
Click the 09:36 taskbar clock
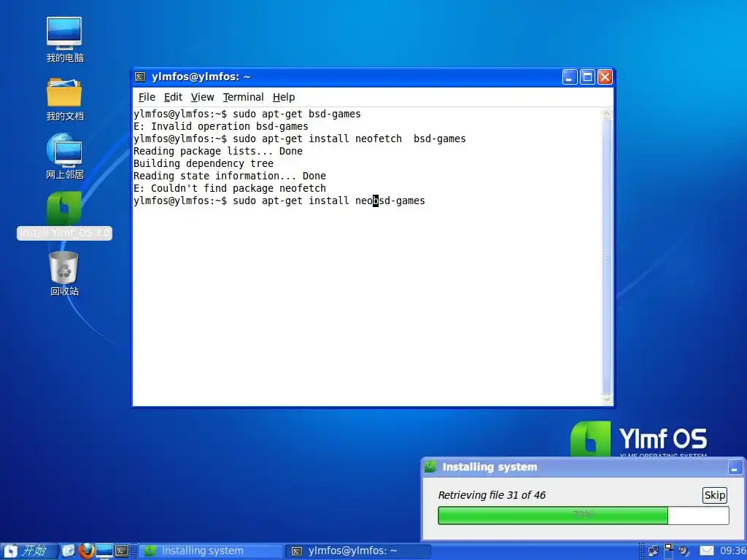tap(732, 551)
